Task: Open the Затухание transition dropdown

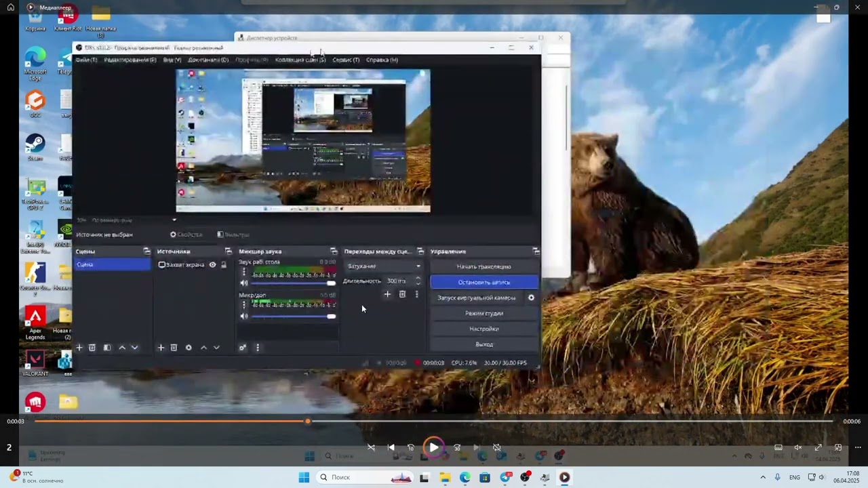Action: 383,266
